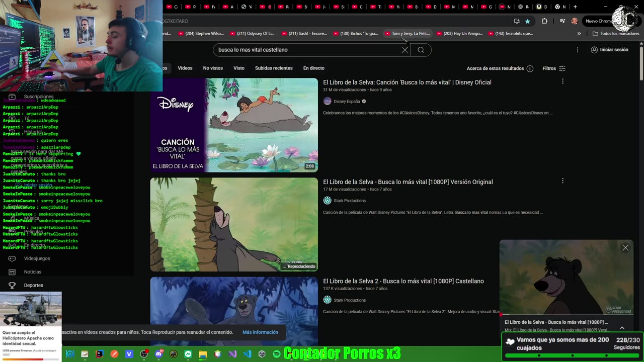Viewport: 644px width, 362px height.
Task: Select the Subidas recientes filter chip
Action: [274, 68]
